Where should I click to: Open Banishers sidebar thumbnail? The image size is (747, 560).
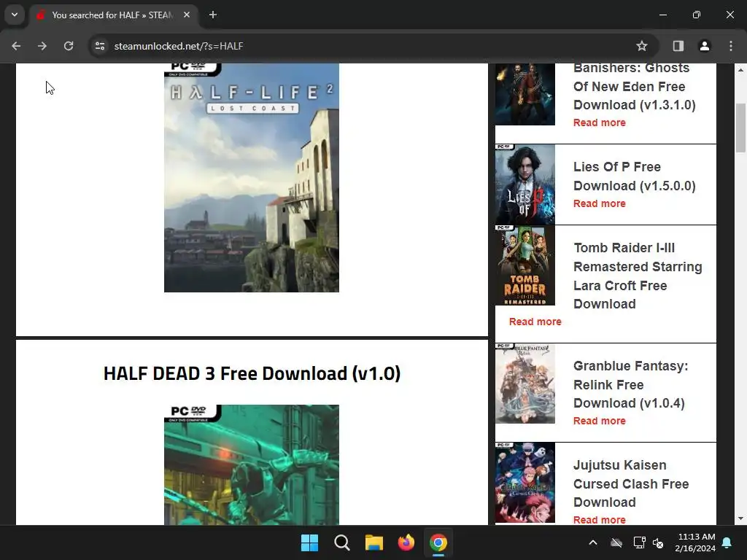point(525,94)
